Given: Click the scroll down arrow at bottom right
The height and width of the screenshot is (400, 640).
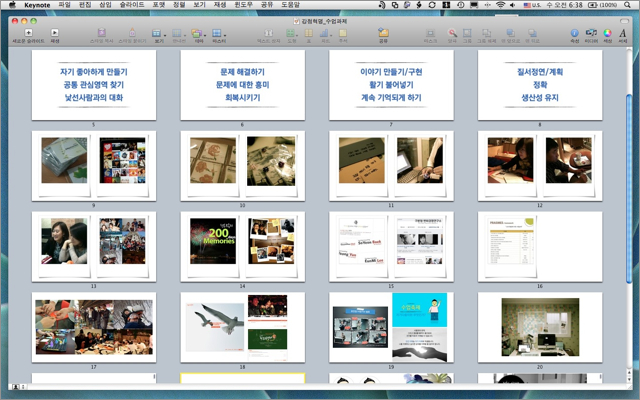Looking at the screenshot, I should (x=629, y=380).
